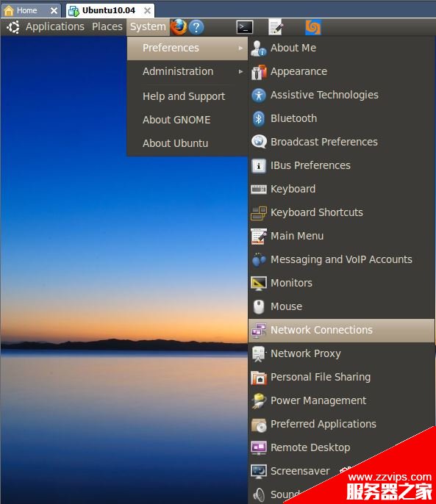This screenshot has height=504, width=436.
Task: Close the Home tab
Action: 54,11
